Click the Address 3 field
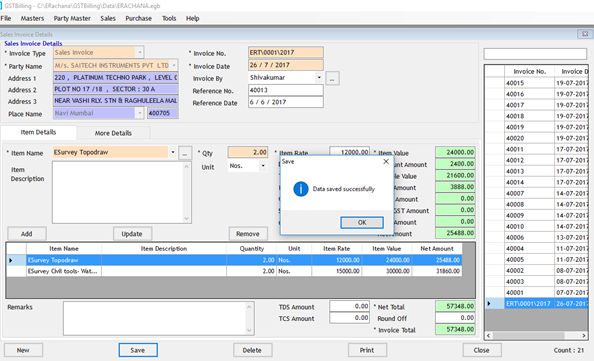 pyautogui.click(x=116, y=101)
